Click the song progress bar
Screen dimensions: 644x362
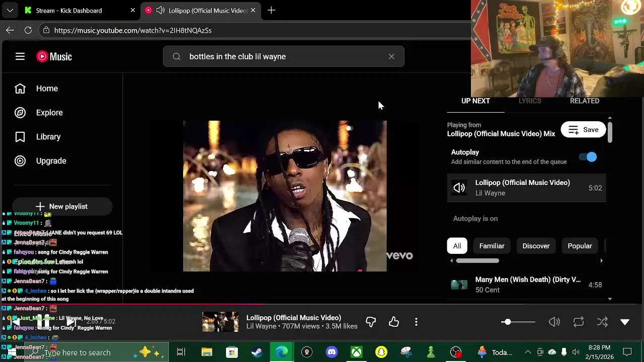click(322, 304)
